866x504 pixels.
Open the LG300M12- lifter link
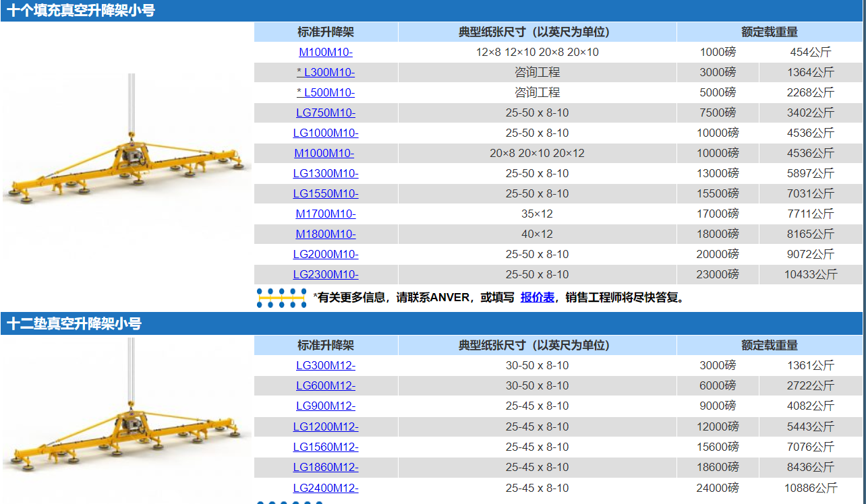(326, 365)
